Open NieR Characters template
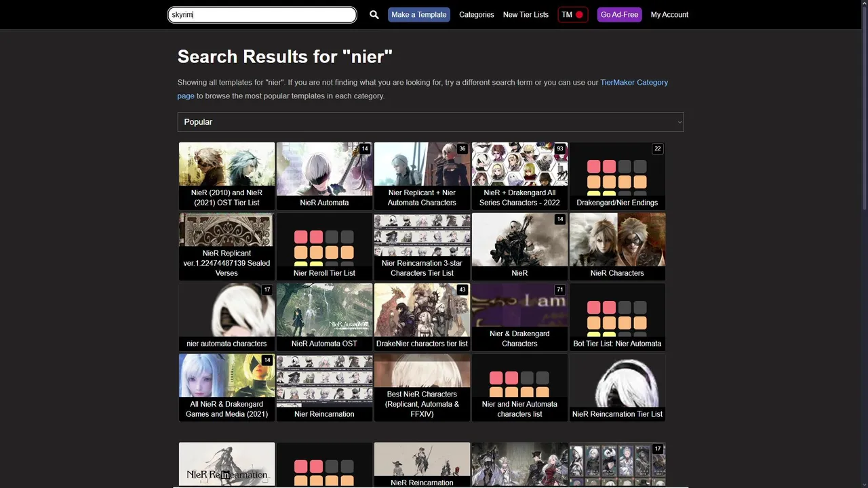Viewport: 868px width, 488px height. (x=618, y=246)
